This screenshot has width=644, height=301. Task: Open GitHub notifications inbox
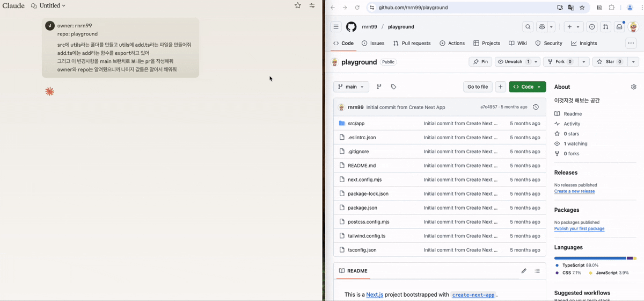(619, 27)
